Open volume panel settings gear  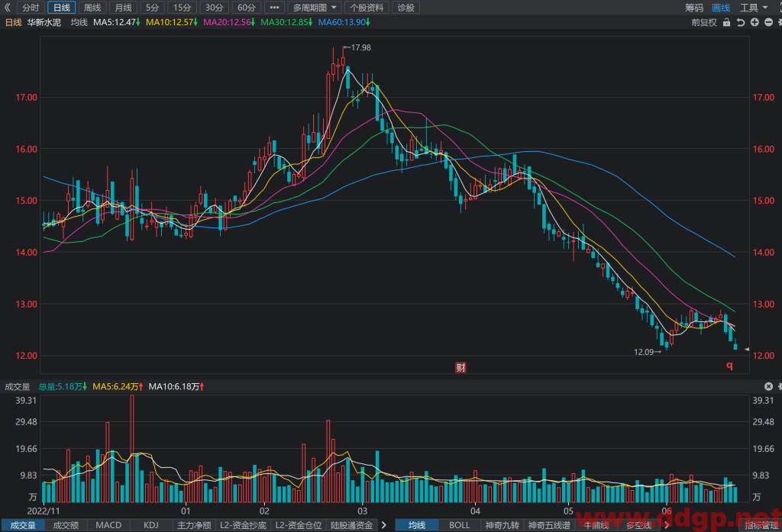(x=779, y=386)
